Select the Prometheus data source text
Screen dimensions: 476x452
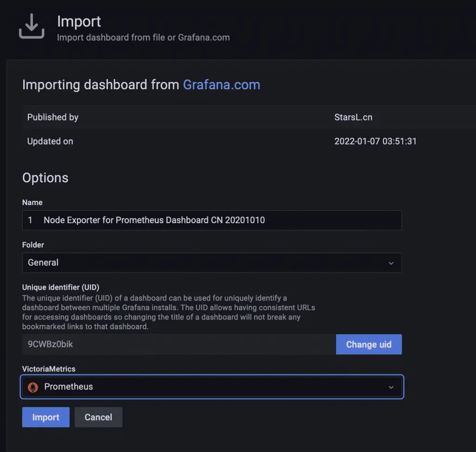(x=68, y=387)
